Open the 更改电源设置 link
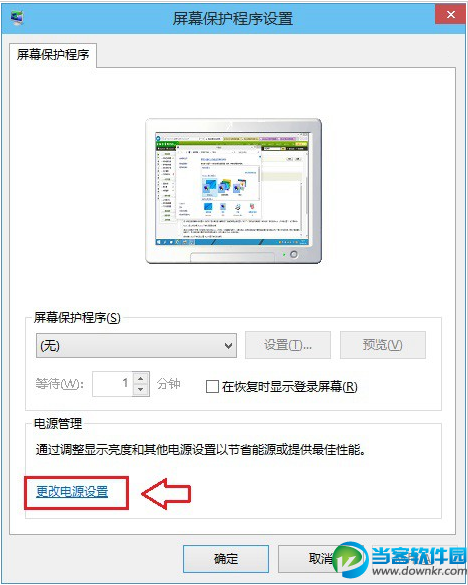 (72, 492)
